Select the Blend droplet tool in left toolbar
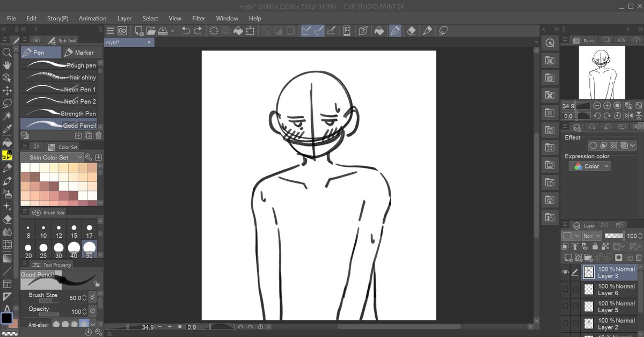 pyautogui.click(x=8, y=232)
